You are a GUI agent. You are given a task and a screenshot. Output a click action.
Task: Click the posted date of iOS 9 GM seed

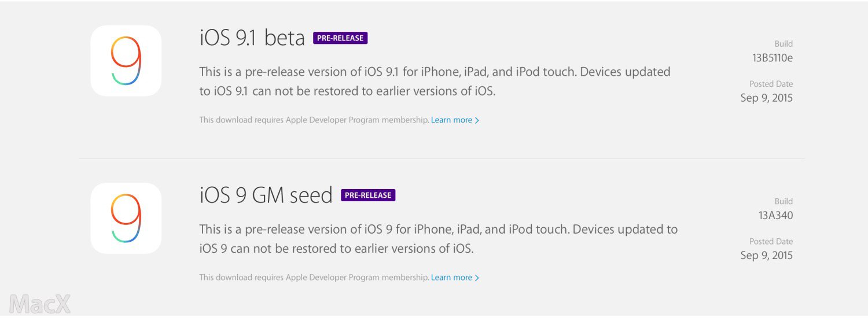pos(766,256)
